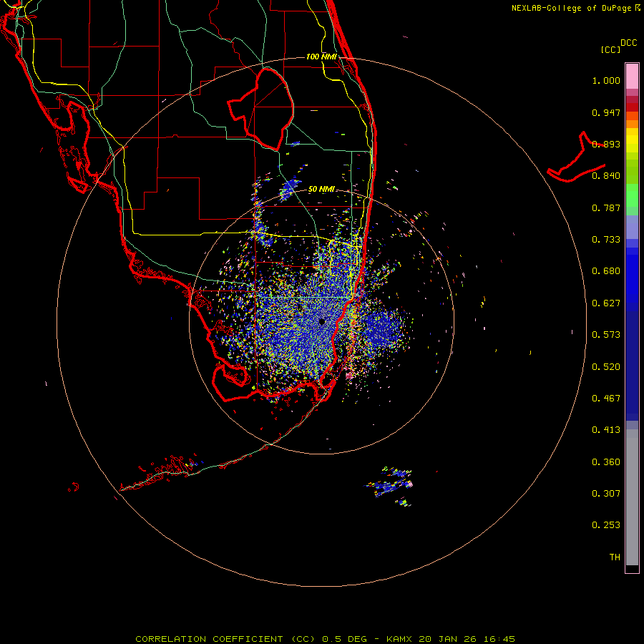Click the [CC] label above color bar
Viewport: 644px width, 644px height.
(x=611, y=49)
